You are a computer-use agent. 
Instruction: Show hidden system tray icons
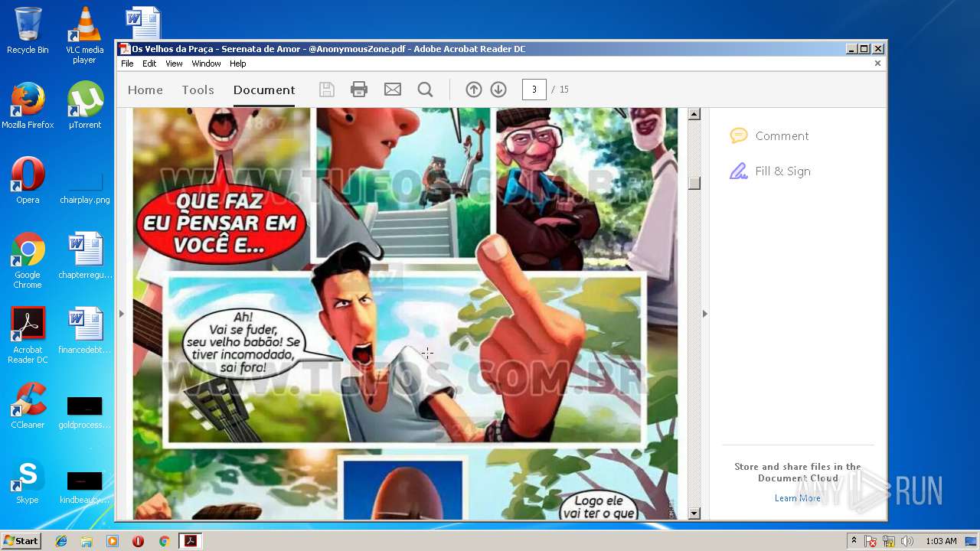pos(854,541)
